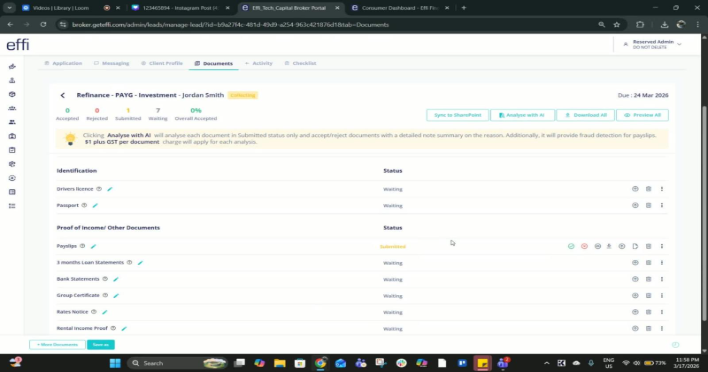The image size is (708, 372).
Task: Click the Chrome extensions puzzle icon
Action: 640,25
